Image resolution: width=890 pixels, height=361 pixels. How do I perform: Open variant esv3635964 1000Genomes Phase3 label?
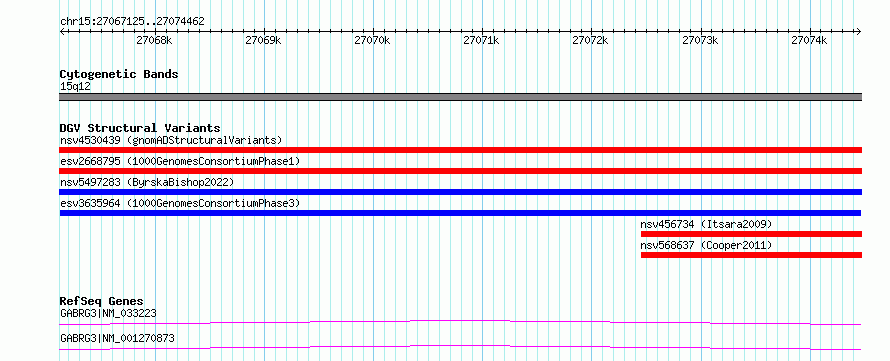click(180, 203)
